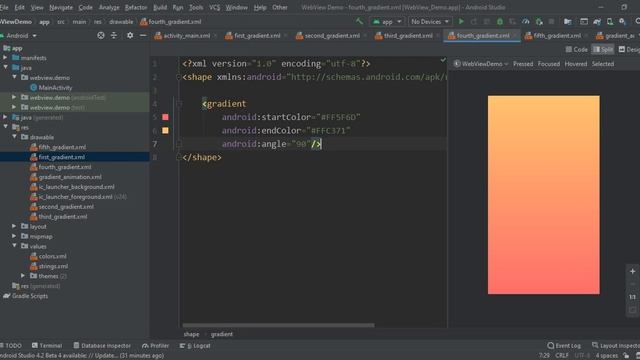Zoom in the preview with the plus icon

pos(632,271)
